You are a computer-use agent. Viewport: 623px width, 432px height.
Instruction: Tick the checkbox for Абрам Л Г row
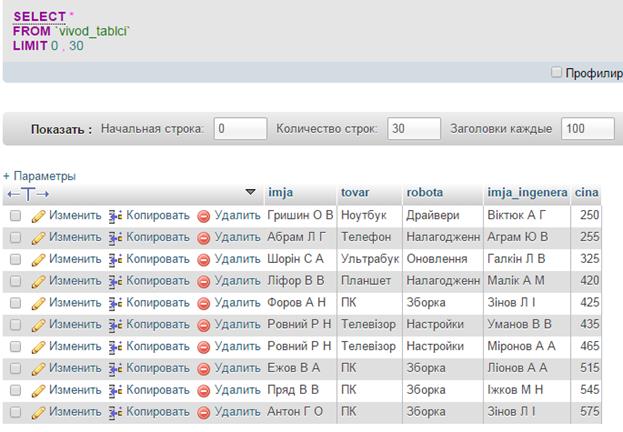coord(15,238)
